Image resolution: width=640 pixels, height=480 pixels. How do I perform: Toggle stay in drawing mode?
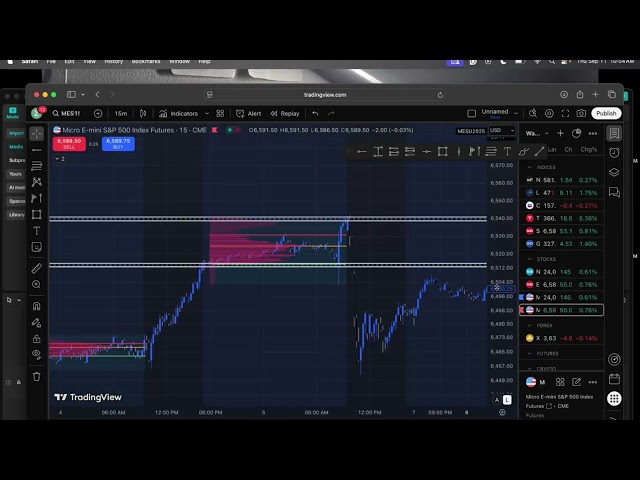37,322
